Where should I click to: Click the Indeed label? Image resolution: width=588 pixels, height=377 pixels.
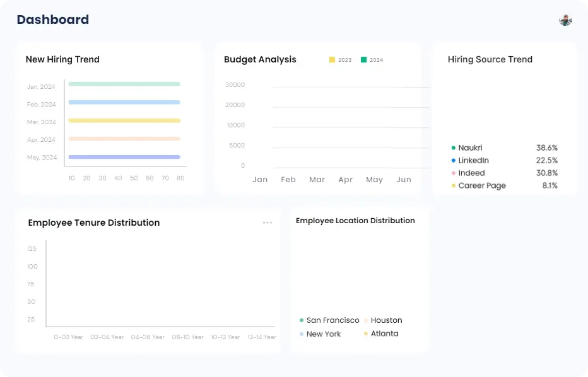(471, 173)
